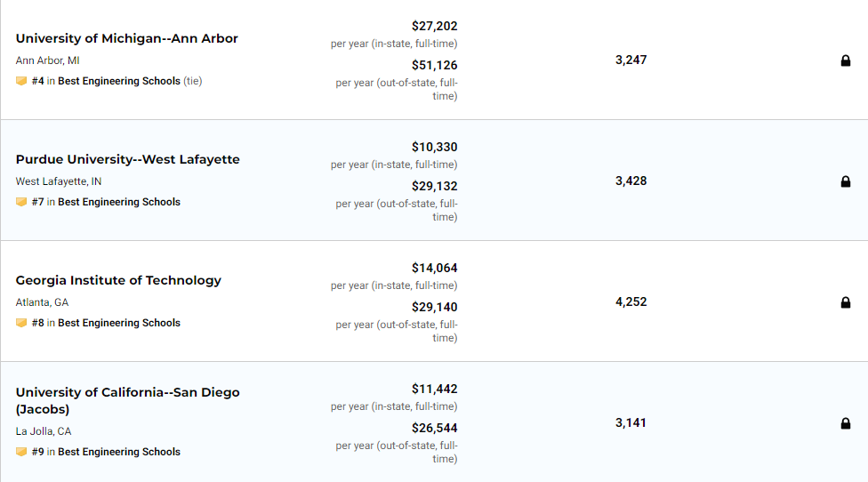The width and height of the screenshot is (868, 482).
Task: Click the ranking badge icon beside #8 ranking
Action: click(21, 323)
